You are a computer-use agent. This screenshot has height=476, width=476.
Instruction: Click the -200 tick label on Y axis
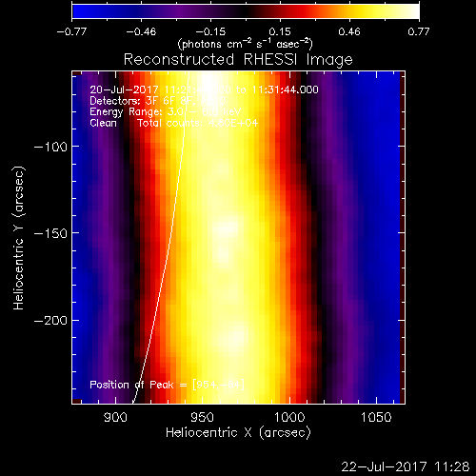click(x=50, y=321)
